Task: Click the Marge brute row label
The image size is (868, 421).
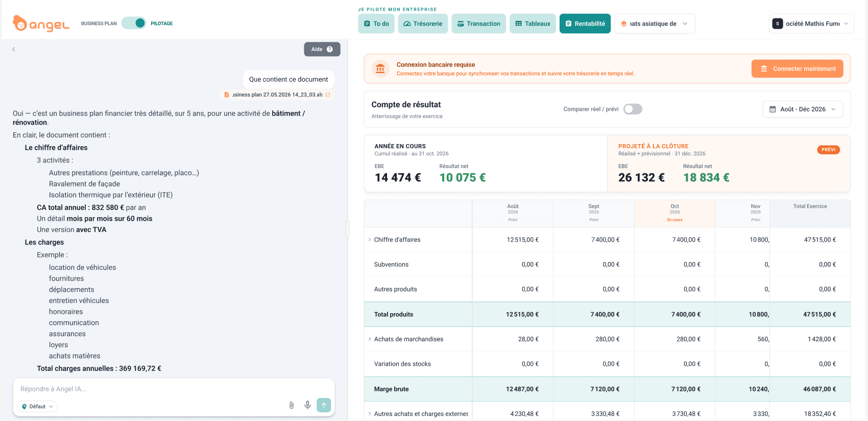Action: pos(391,389)
